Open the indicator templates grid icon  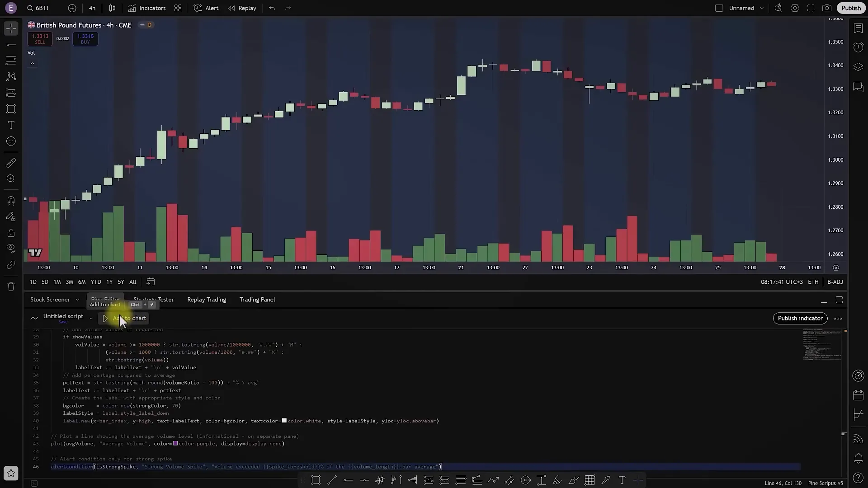click(x=178, y=8)
